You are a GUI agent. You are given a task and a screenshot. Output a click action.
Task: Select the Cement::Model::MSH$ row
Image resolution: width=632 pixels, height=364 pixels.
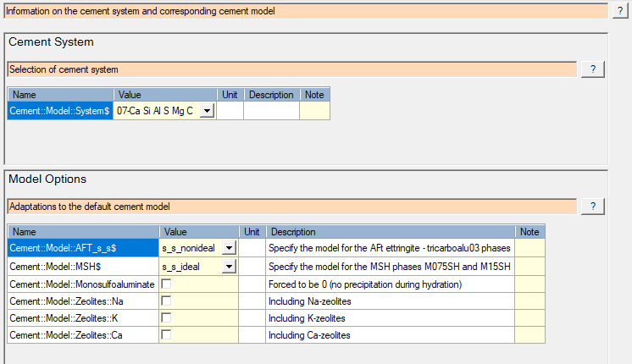(x=82, y=267)
